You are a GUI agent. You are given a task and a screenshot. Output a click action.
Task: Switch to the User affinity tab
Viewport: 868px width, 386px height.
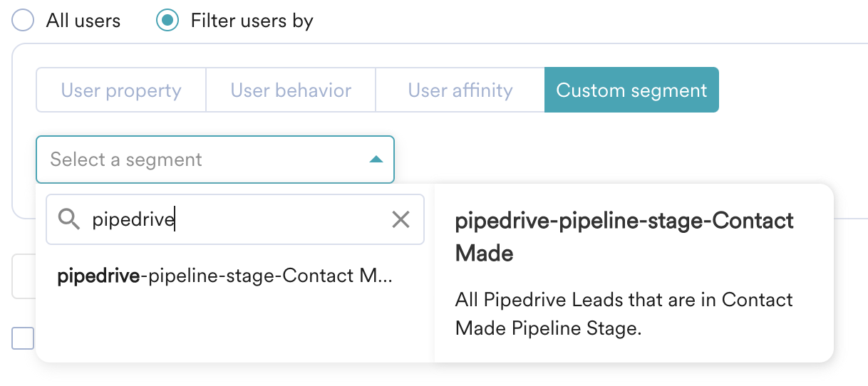460,90
